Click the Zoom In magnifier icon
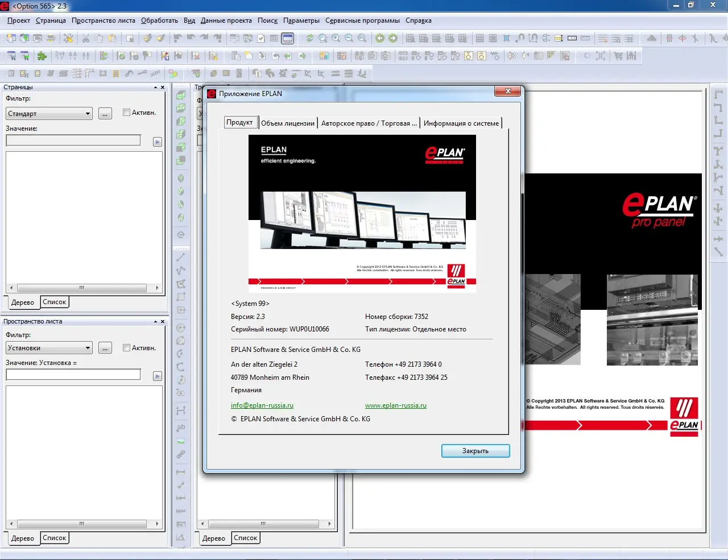This screenshot has width=728, height=560. 336,38
